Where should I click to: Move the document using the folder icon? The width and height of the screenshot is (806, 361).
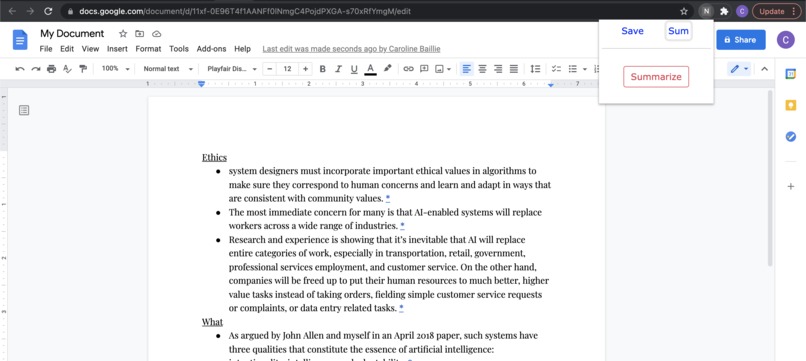click(139, 34)
